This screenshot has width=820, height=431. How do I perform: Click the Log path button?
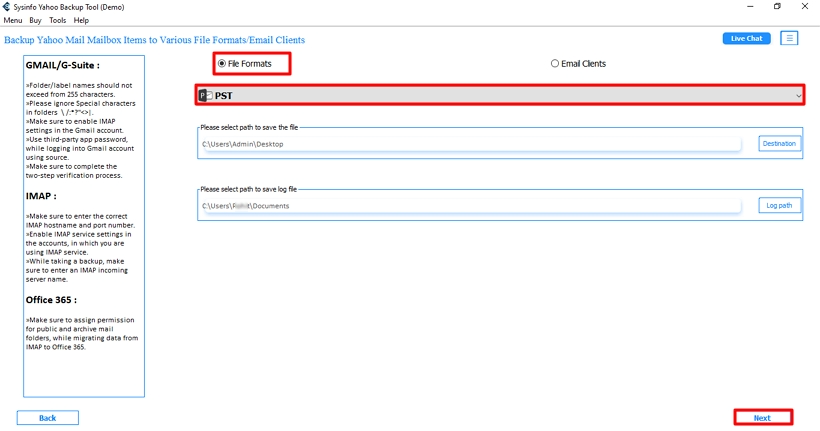tap(779, 206)
